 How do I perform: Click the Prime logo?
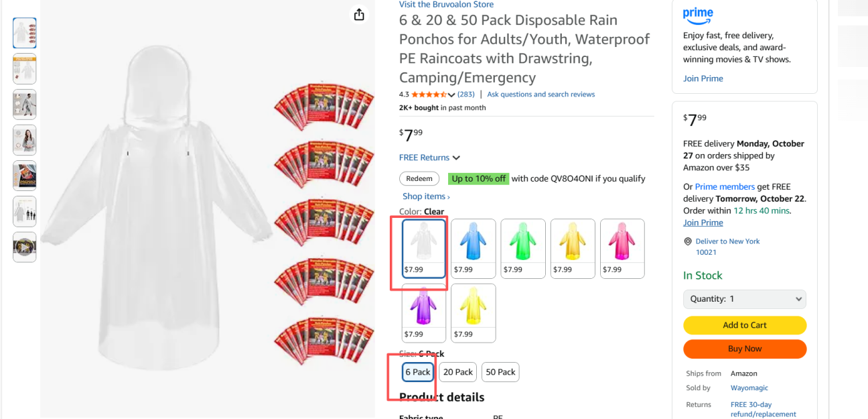[x=698, y=14]
